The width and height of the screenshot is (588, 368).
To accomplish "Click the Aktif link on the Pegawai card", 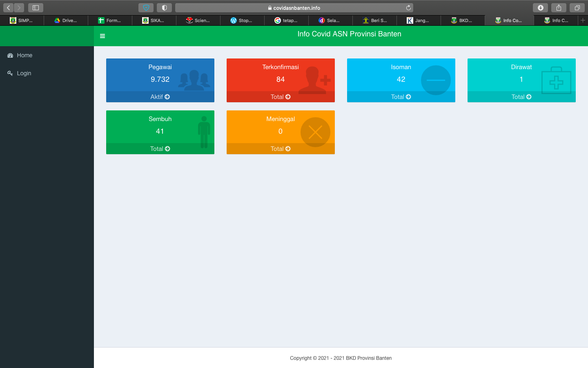I will tap(160, 97).
